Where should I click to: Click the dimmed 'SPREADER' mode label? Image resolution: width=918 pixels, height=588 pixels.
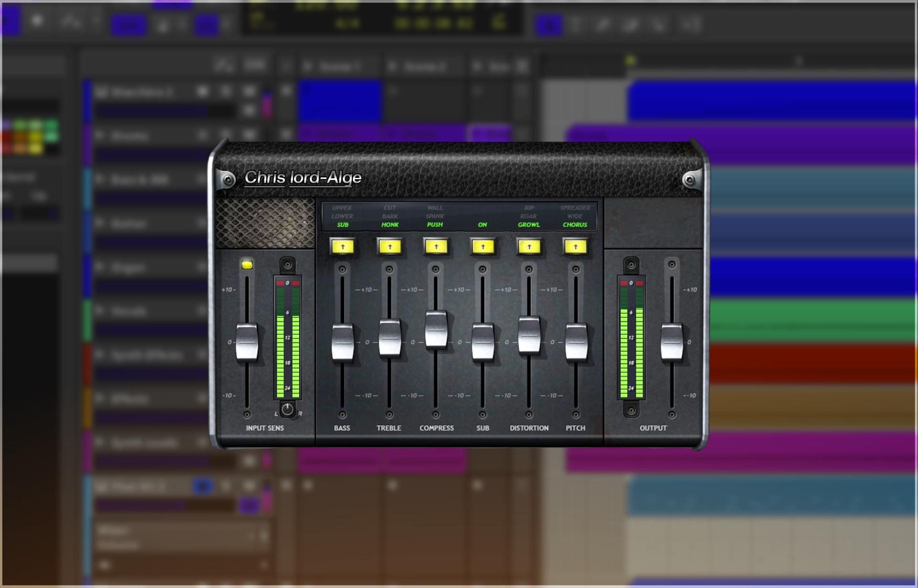click(x=575, y=208)
